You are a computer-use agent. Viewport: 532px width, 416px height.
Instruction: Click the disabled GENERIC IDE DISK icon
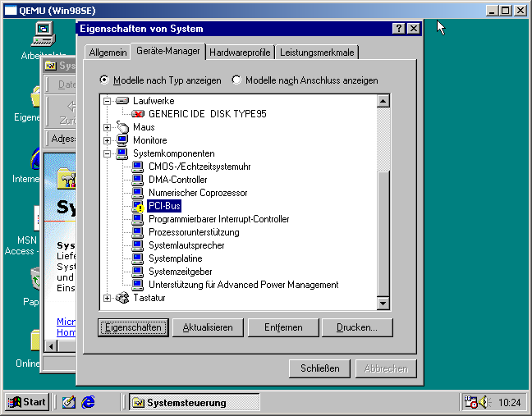pyautogui.click(x=138, y=114)
